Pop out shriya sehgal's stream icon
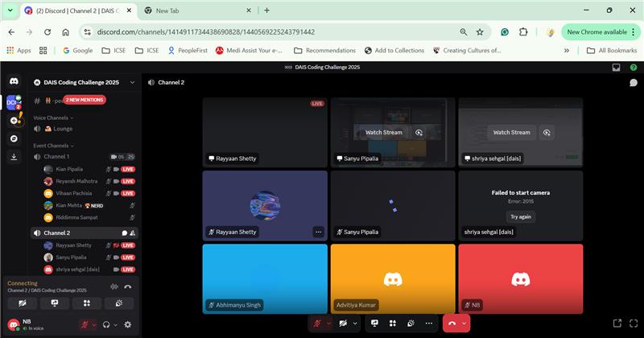The width and height of the screenshot is (644, 338). (x=547, y=133)
